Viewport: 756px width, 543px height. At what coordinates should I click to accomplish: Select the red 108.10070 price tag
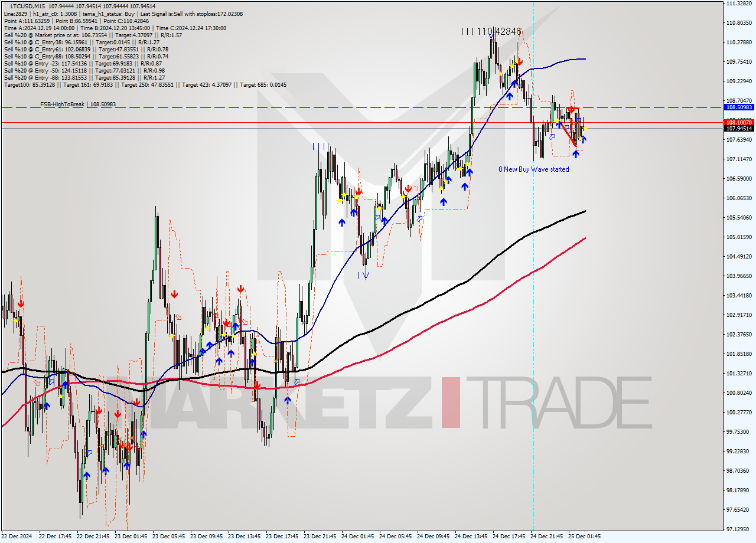[x=739, y=122]
